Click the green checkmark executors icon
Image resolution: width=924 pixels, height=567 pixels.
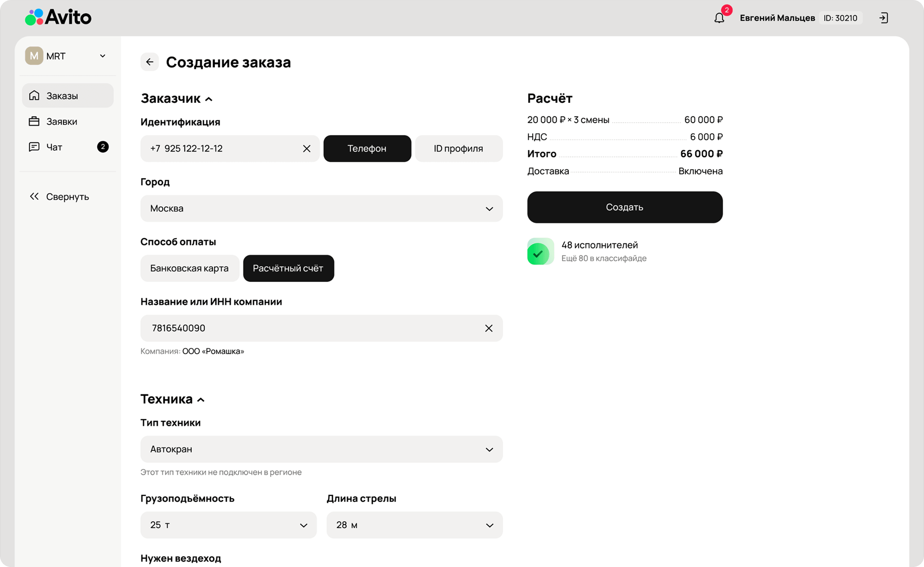(540, 251)
